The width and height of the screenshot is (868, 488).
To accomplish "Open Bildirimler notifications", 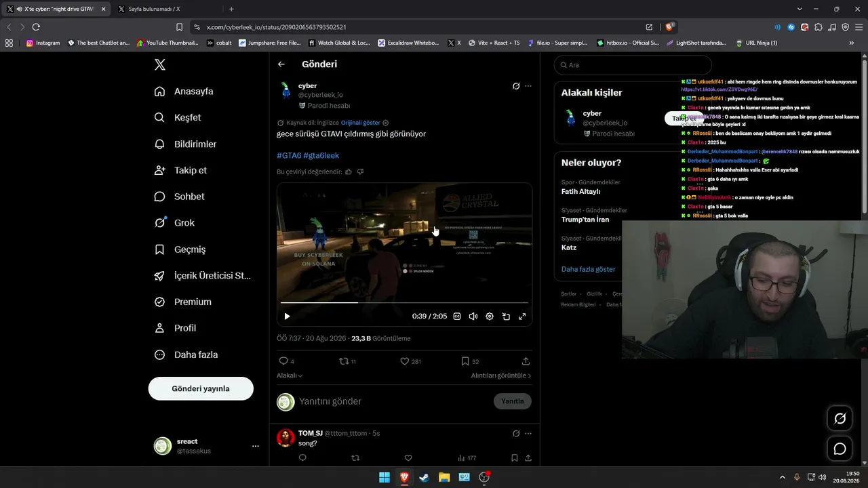I will point(186,144).
